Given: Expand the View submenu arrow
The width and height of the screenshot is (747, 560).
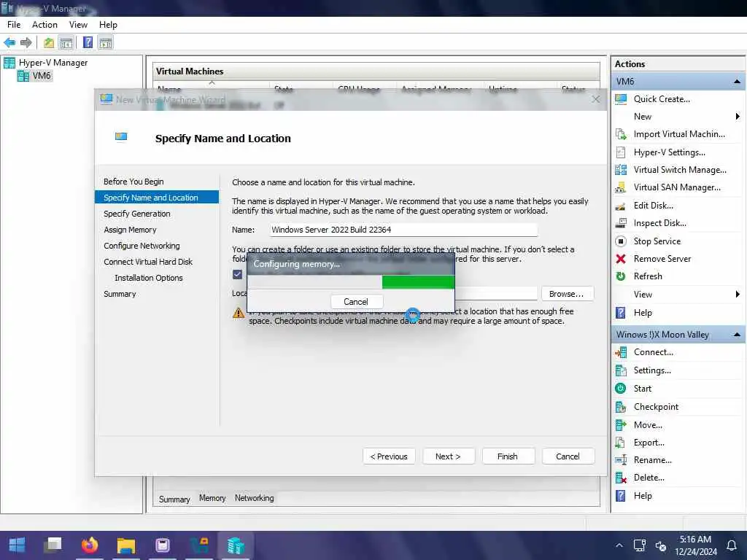Looking at the screenshot, I should coord(738,295).
